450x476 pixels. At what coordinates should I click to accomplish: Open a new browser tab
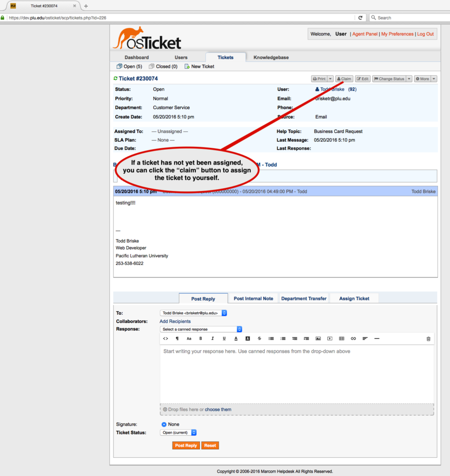pyautogui.click(x=86, y=6)
